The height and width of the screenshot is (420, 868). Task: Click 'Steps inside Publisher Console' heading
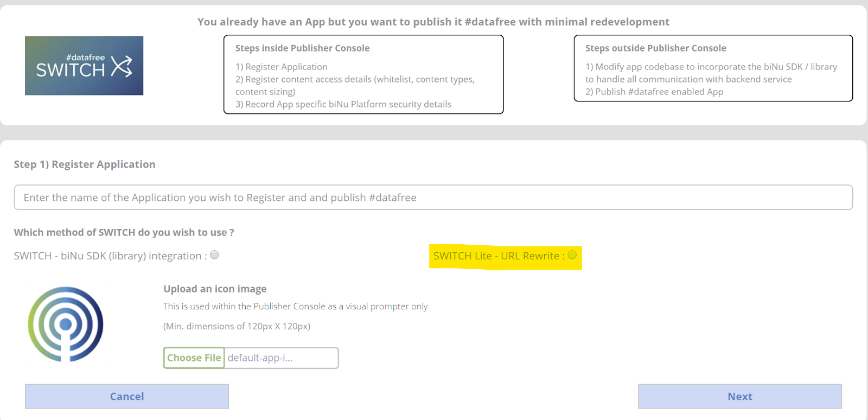(302, 48)
